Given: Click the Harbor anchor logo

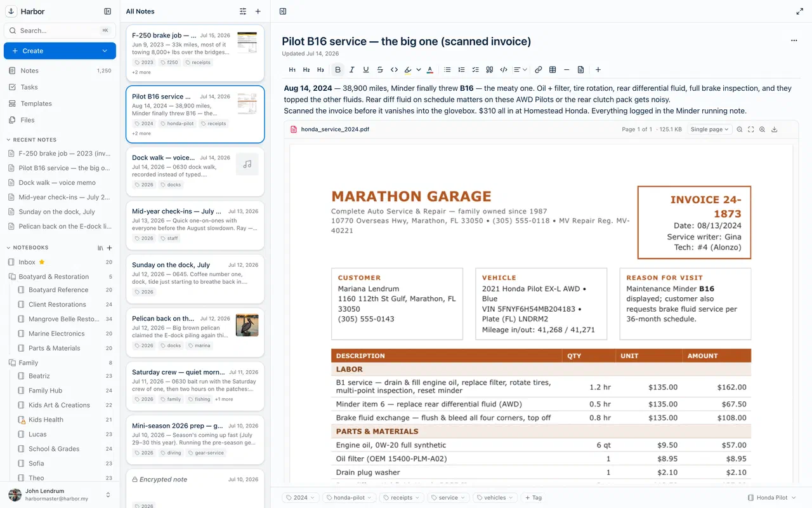Looking at the screenshot, I should (x=11, y=11).
